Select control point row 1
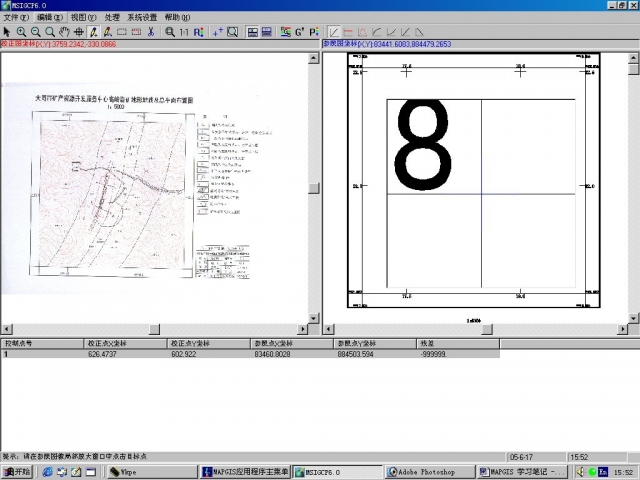The height and width of the screenshot is (480, 640). pyautogui.click(x=40, y=354)
